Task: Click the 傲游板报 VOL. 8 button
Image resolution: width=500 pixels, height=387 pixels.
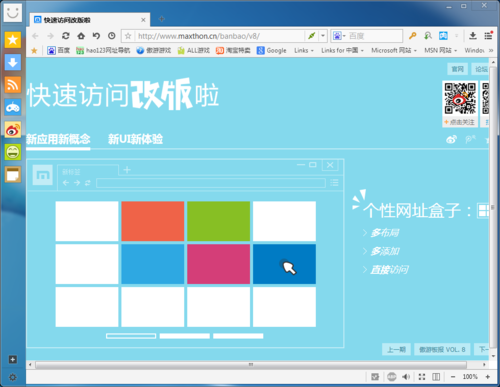Action: [442, 349]
